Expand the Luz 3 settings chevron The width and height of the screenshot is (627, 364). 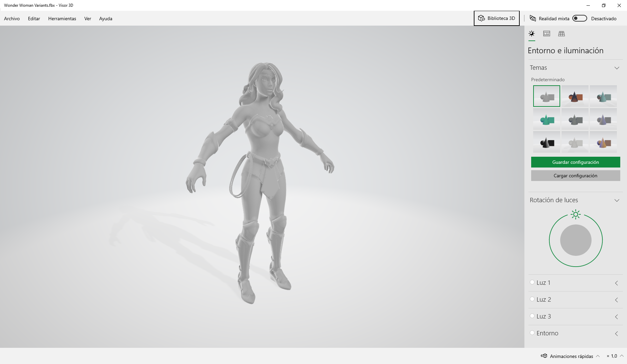coord(617,317)
